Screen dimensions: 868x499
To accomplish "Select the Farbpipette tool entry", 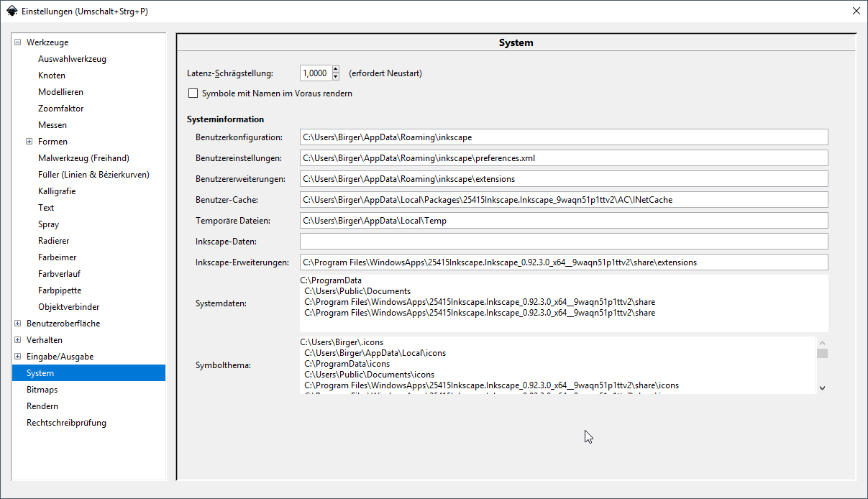I will click(x=60, y=290).
